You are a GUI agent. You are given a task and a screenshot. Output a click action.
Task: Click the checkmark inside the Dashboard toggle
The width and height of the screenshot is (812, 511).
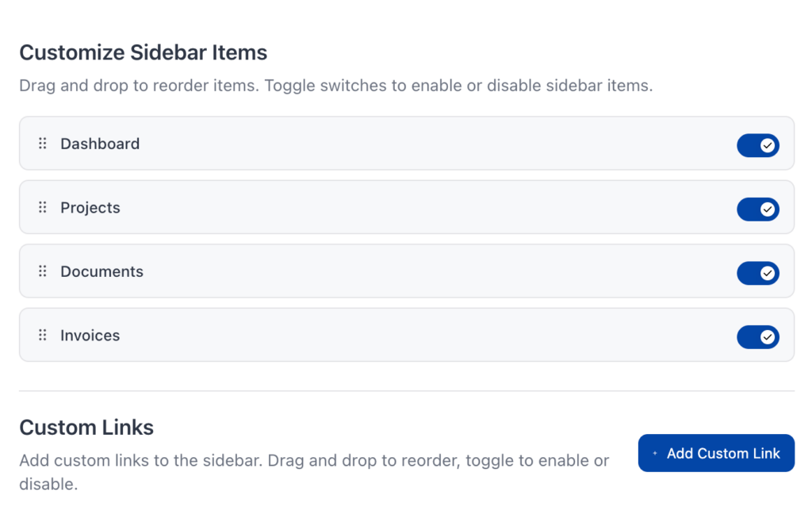pyautogui.click(x=767, y=145)
